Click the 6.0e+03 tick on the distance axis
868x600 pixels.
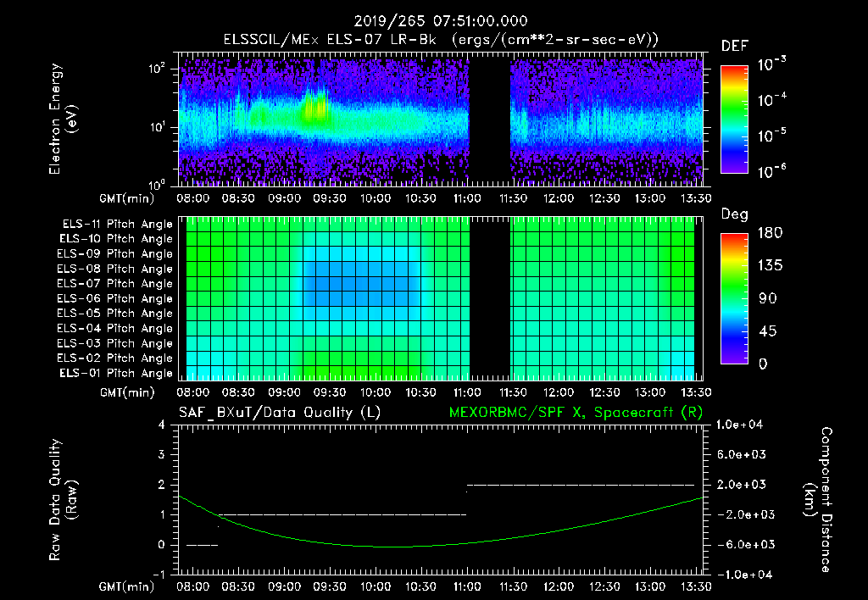click(740, 455)
